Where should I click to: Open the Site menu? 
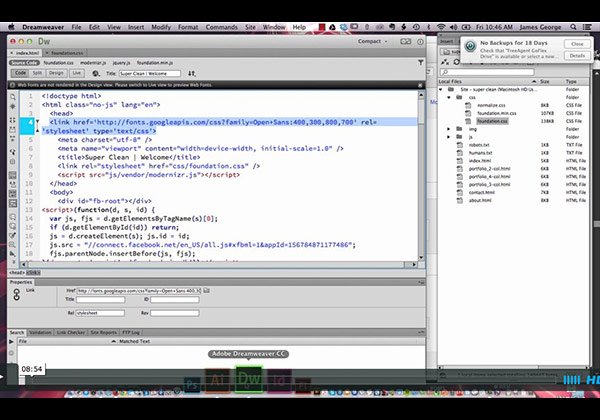click(x=250, y=27)
